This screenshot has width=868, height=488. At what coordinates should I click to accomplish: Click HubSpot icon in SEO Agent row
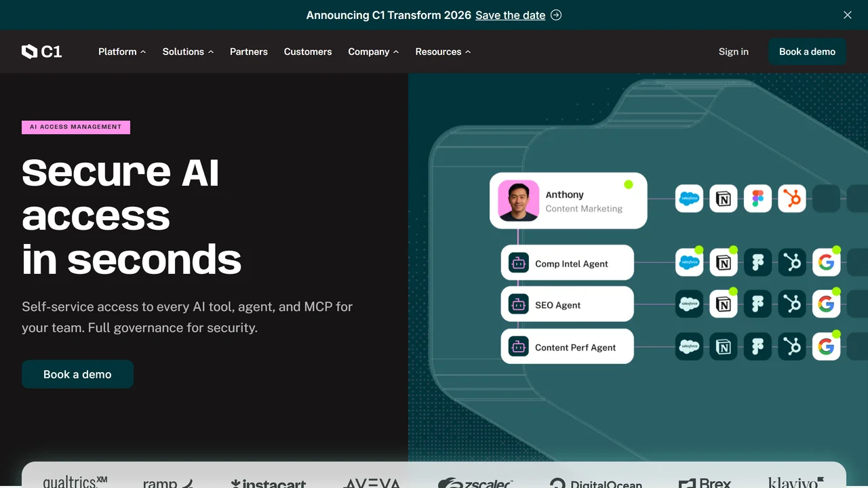[792, 304]
